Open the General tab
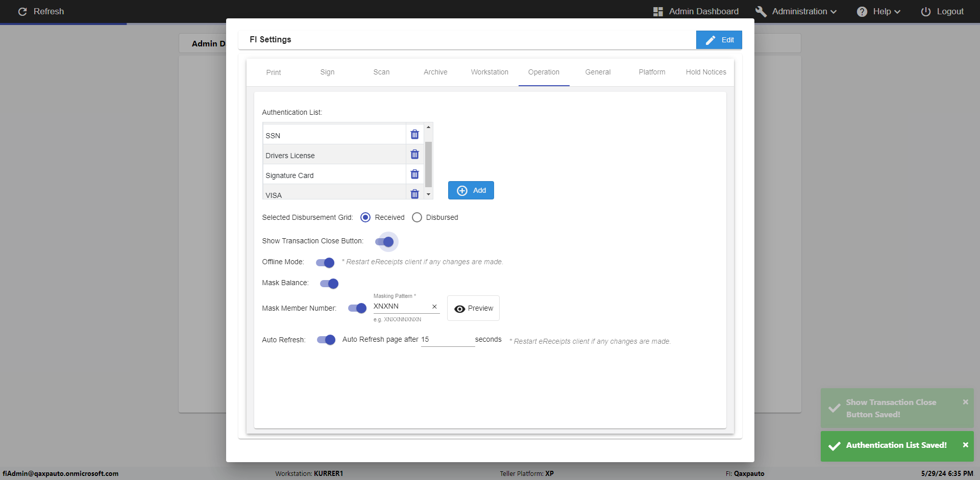 tap(598, 72)
